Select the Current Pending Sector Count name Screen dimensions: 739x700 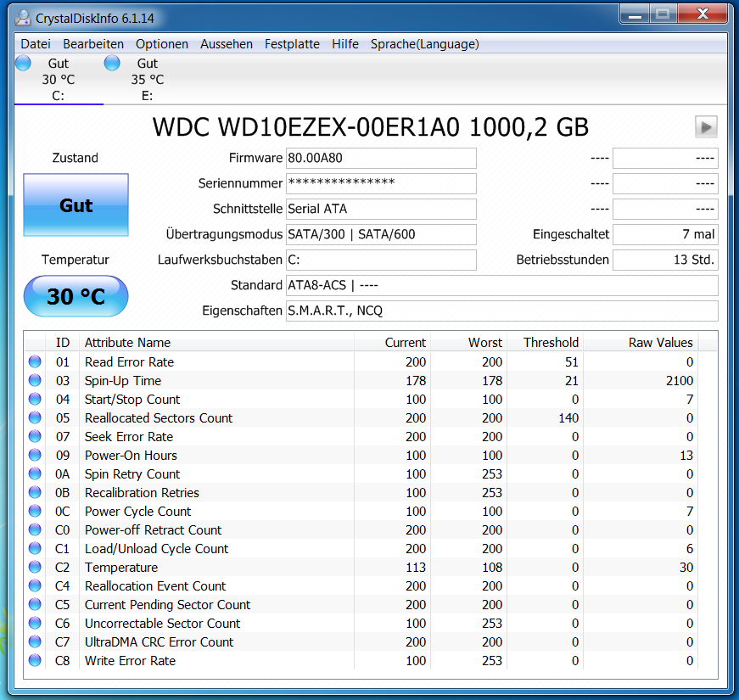tap(167, 605)
